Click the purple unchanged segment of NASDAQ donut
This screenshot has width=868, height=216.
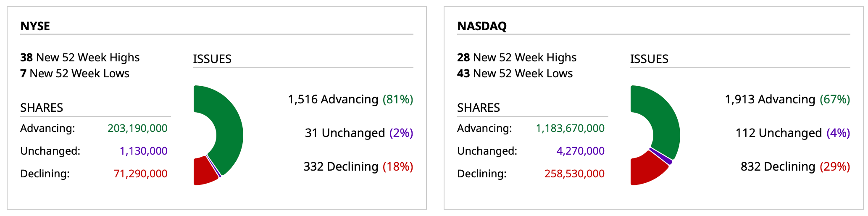[661, 156]
